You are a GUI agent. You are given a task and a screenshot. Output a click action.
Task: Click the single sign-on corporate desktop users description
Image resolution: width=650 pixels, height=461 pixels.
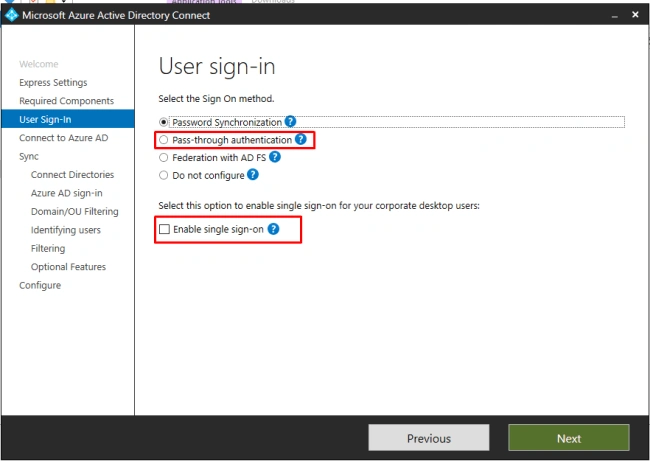(319, 206)
